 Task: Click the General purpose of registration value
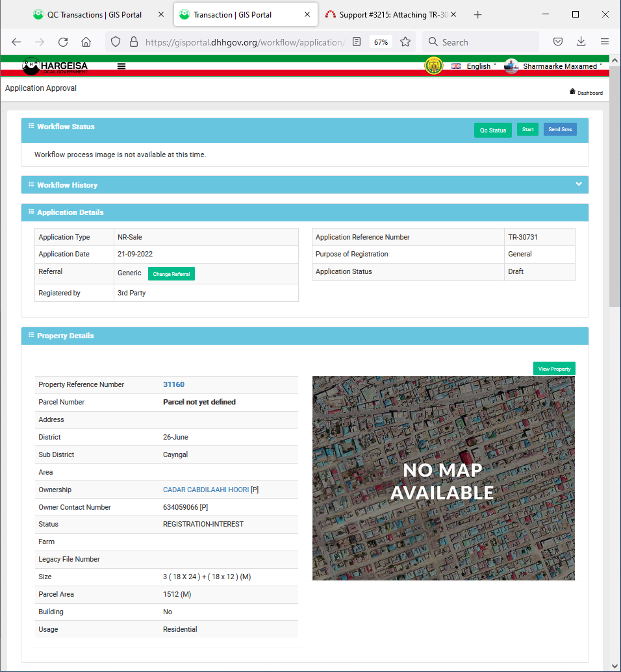(x=520, y=254)
